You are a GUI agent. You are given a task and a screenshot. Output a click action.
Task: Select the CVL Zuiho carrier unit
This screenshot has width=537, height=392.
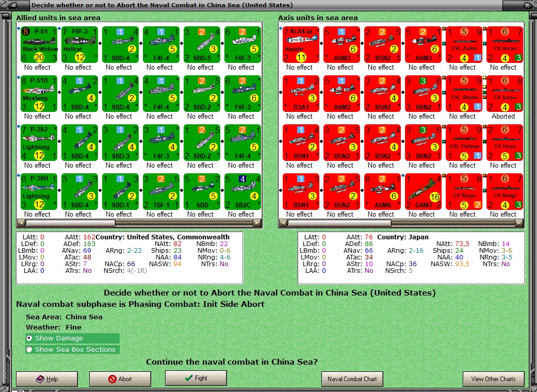coord(464,44)
